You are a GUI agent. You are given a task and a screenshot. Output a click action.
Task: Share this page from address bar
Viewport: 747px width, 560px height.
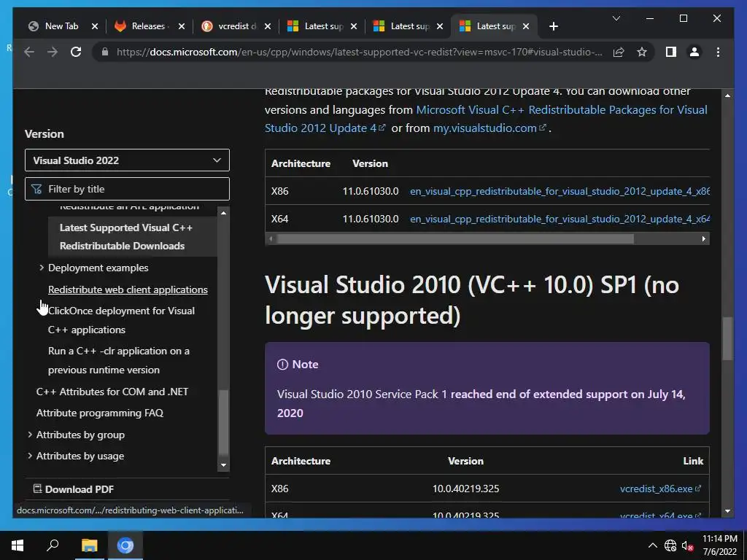click(619, 52)
